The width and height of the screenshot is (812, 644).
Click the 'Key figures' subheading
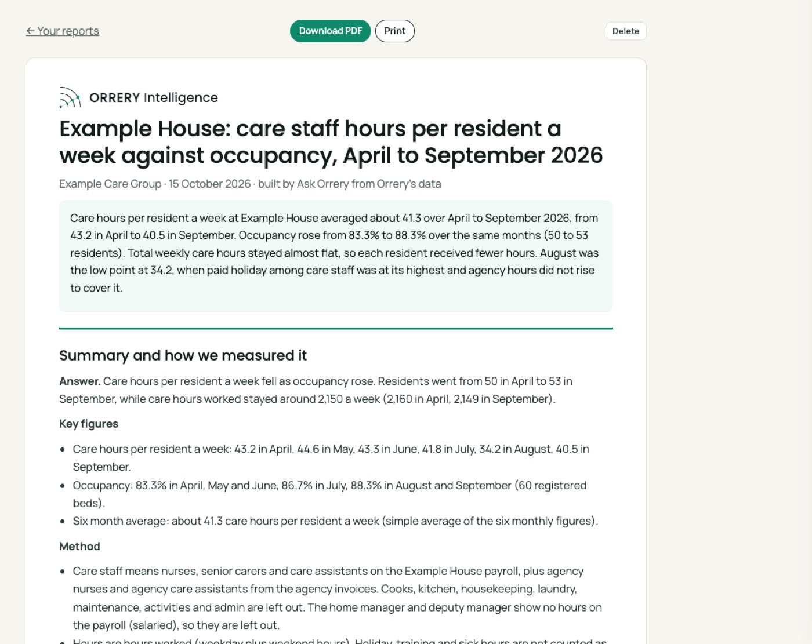[89, 424]
